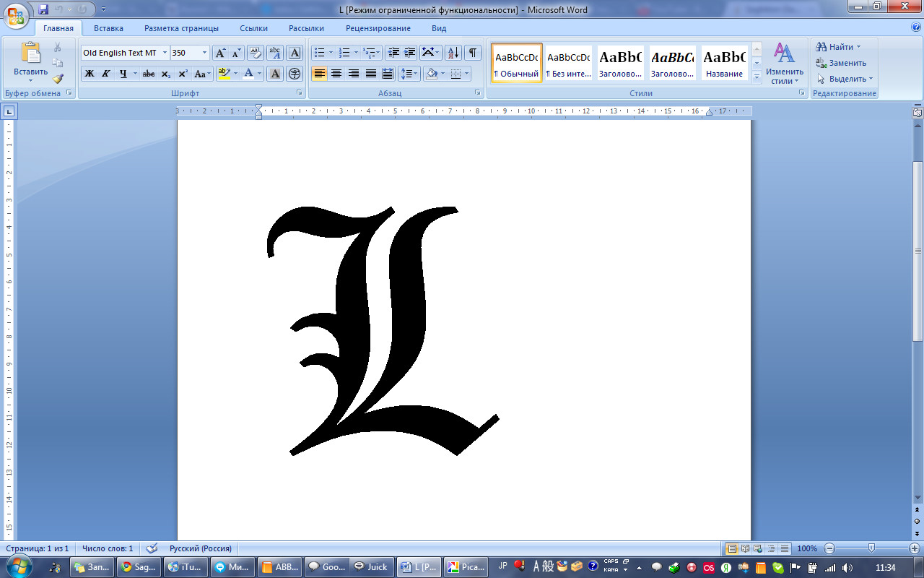Viewport: 924px width, 578px height.
Task: Open font size dropdown showing 350
Action: click(205, 53)
